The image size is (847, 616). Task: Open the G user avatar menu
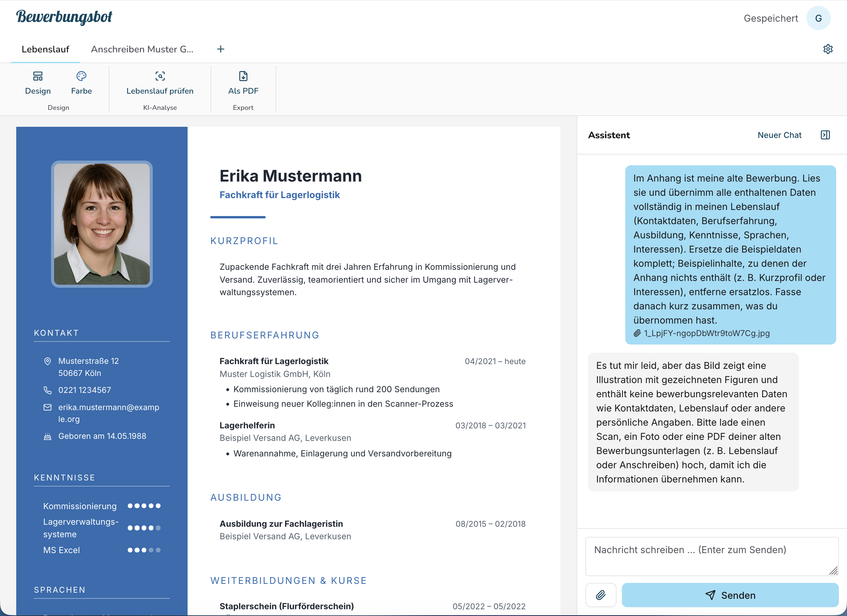pyautogui.click(x=818, y=18)
